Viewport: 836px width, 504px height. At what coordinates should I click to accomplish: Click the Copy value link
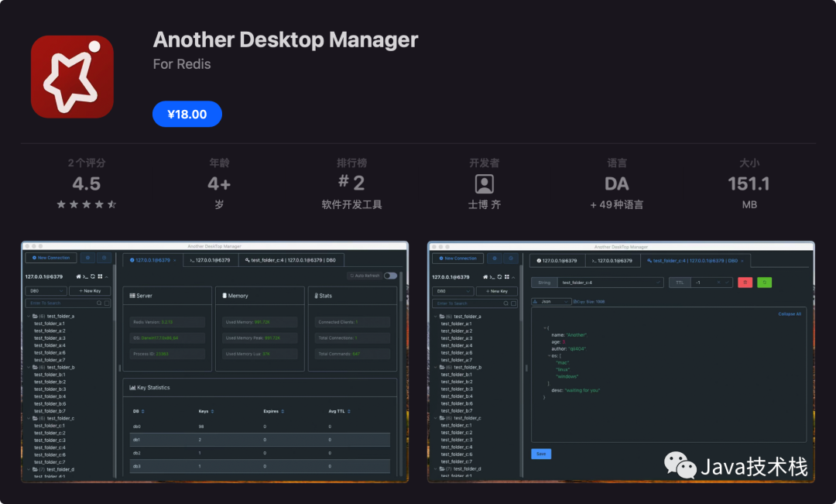(580, 302)
